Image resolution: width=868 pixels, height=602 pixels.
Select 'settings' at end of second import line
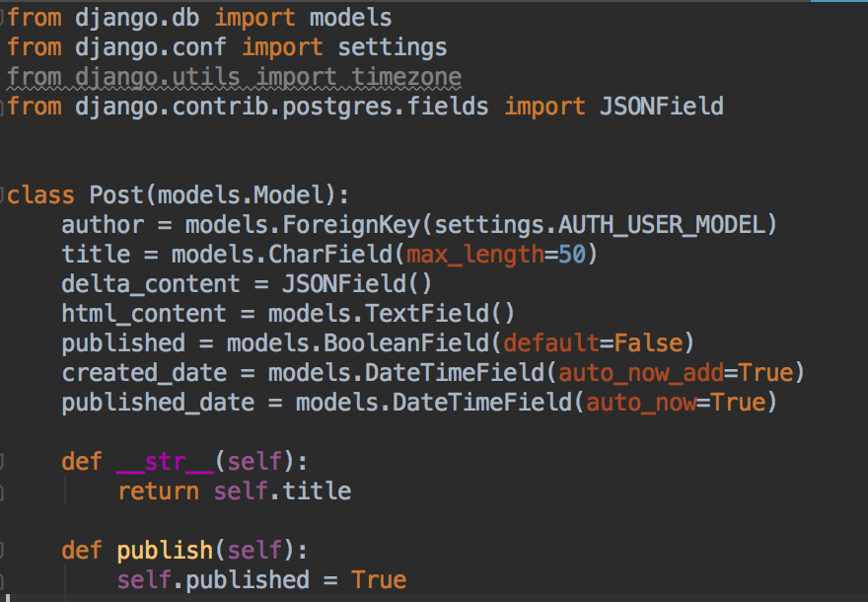(392, 47)
